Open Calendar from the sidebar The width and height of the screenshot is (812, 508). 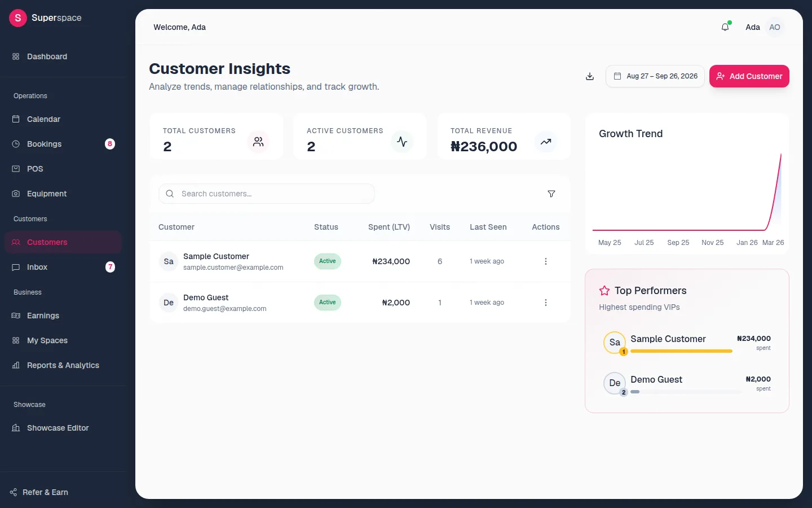63,119
